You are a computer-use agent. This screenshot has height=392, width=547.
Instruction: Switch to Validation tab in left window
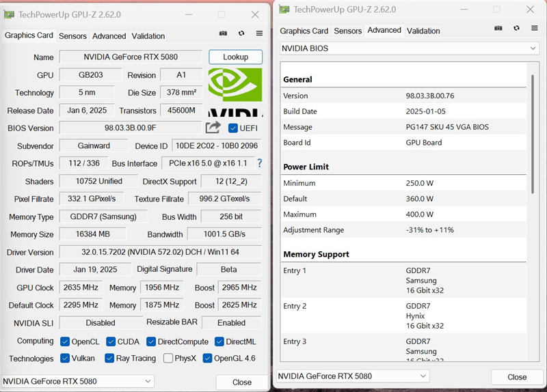point(148,36)
